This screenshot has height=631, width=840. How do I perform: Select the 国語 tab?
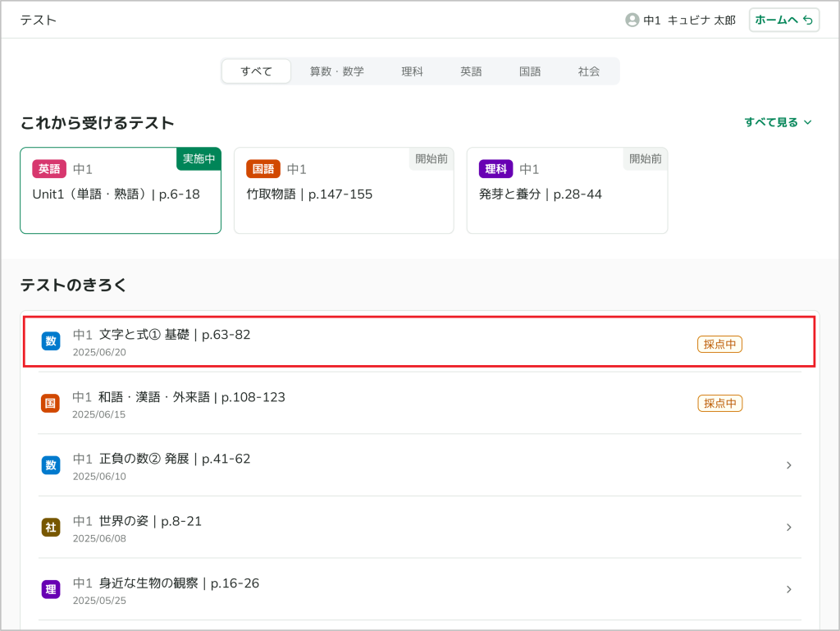530,71
